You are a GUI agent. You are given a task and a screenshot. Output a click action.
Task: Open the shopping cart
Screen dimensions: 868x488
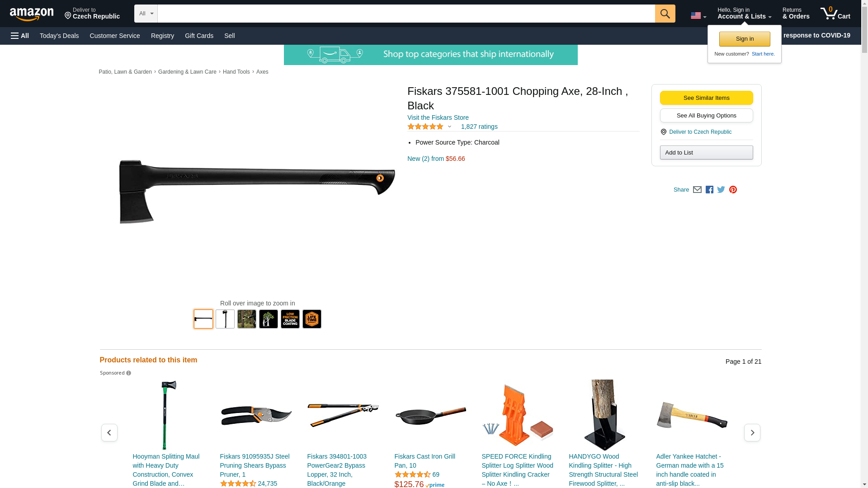tap(835, 14)
